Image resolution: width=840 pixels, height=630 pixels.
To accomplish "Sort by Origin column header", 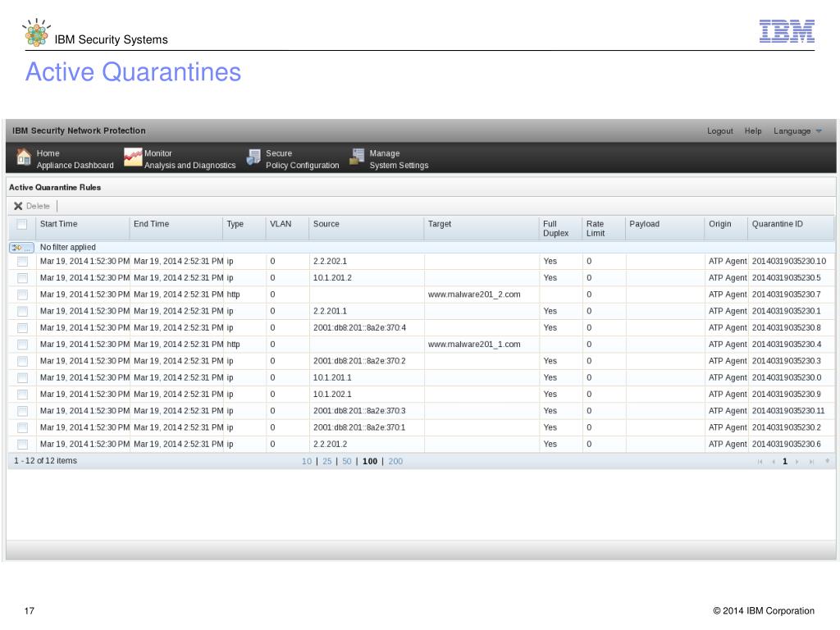I will pos(726,228).
